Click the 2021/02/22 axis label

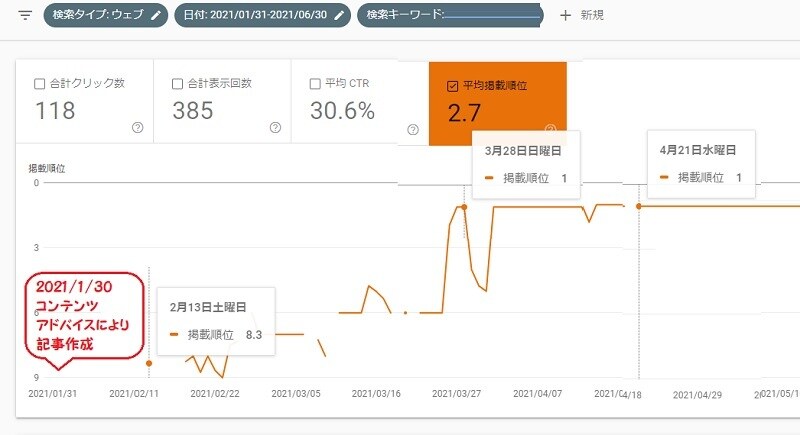pos(215,394)
